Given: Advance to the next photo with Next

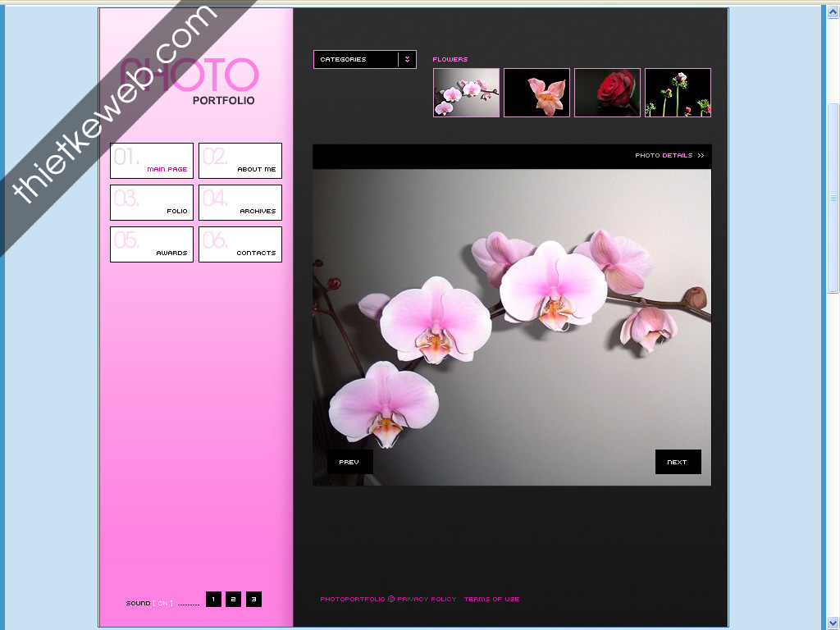Looking at the screenshot, I should (678, 462).
